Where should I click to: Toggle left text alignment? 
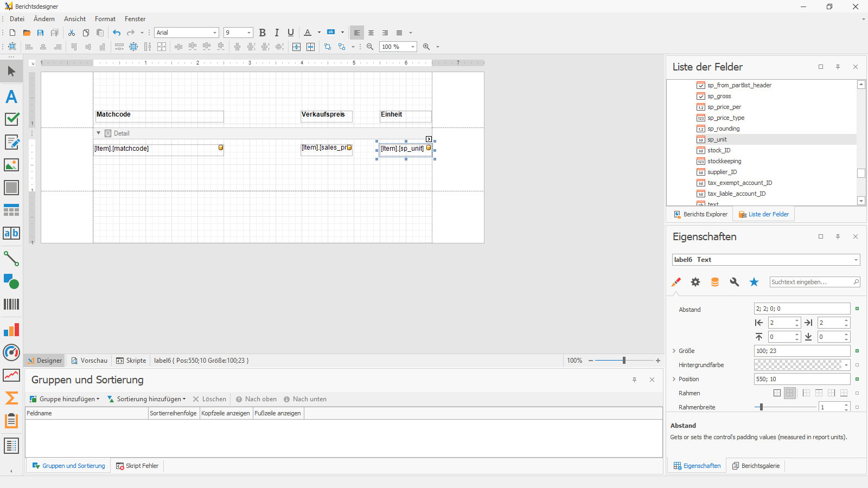(357, 33)
